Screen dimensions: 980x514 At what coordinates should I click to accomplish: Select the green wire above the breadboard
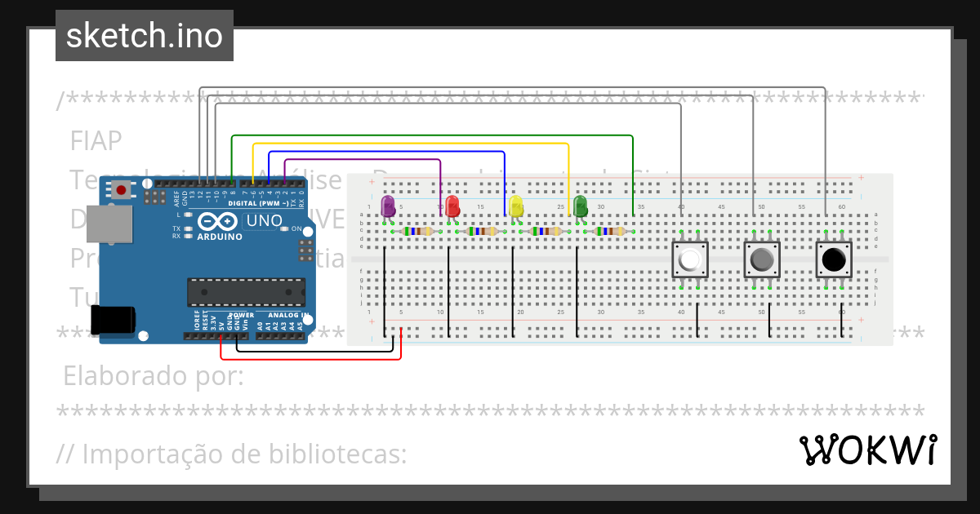tap(433, 135)
